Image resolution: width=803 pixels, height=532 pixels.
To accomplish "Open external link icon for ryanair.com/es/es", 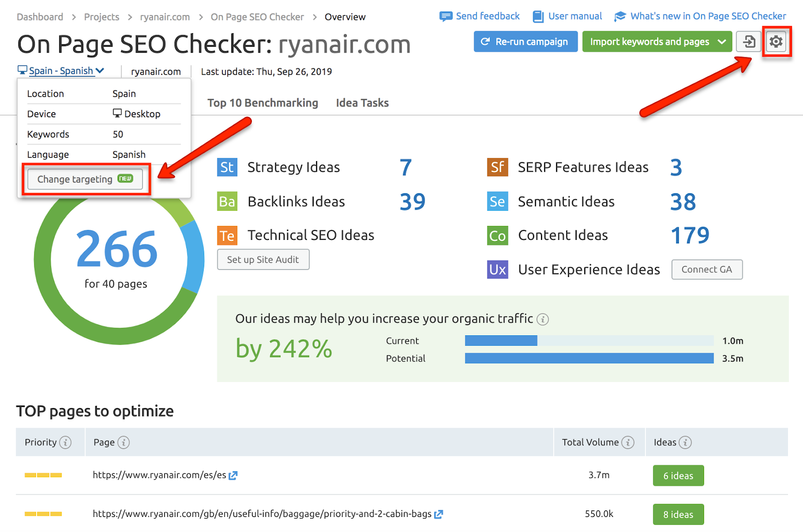I will tap(233, 475).
